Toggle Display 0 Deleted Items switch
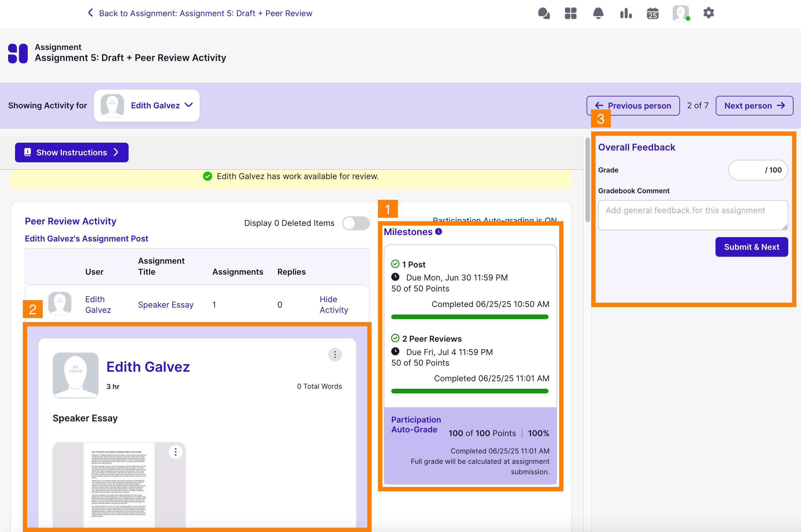The width and height of the screenshot is (801, 532). pyautogui.click(x=356, y=223)
